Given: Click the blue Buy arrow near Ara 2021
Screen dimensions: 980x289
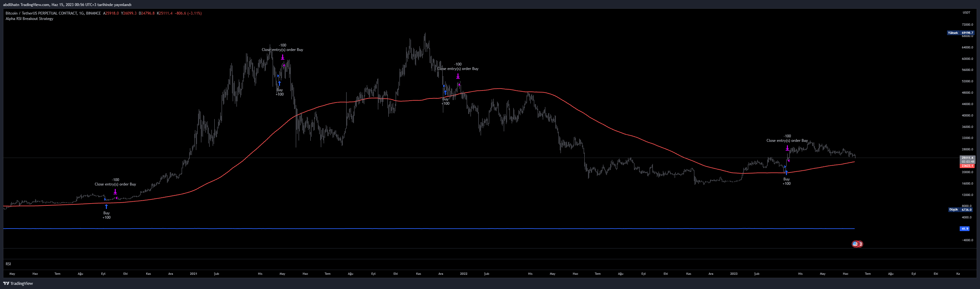Looking at the screenshot, I should [445, 93].
